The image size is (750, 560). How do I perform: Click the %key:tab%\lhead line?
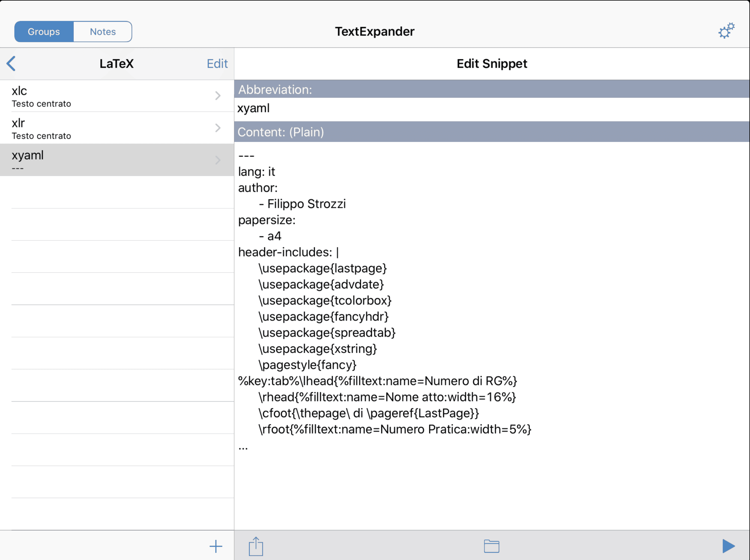pyautogui.click(x=377, y=381)
